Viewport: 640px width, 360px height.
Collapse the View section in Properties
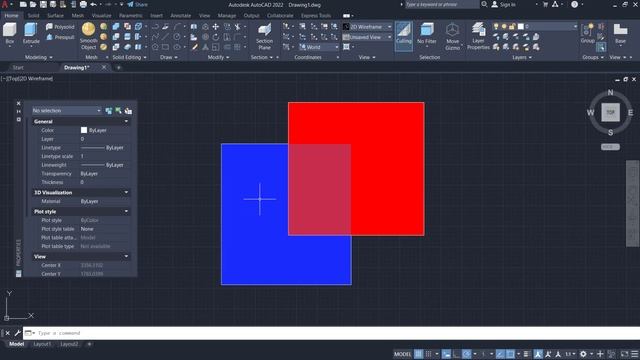(126, 257)
